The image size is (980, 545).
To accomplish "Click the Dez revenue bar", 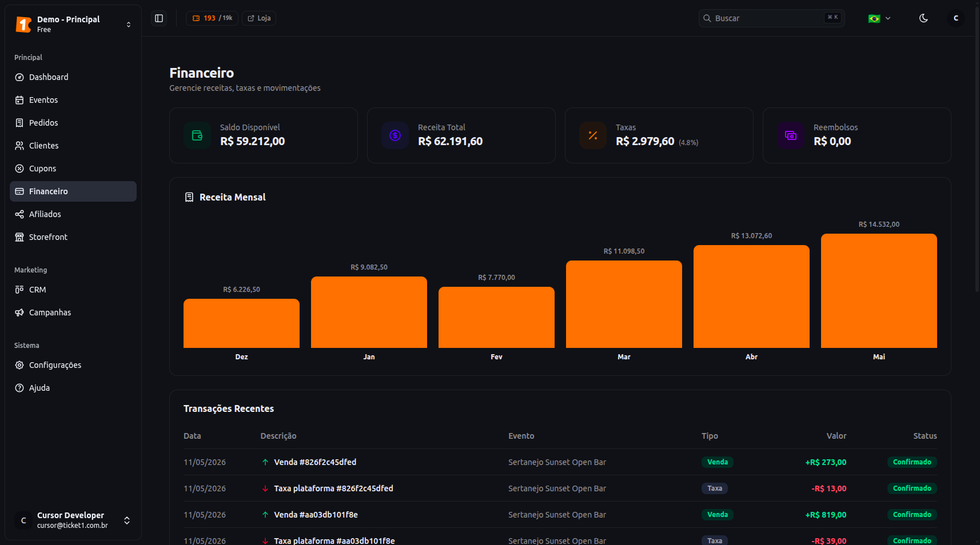I will pyautogui.click(x=241, y=323).
